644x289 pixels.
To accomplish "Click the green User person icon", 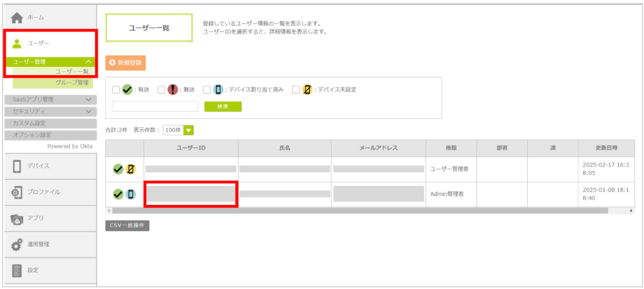I will pos(18,44).
